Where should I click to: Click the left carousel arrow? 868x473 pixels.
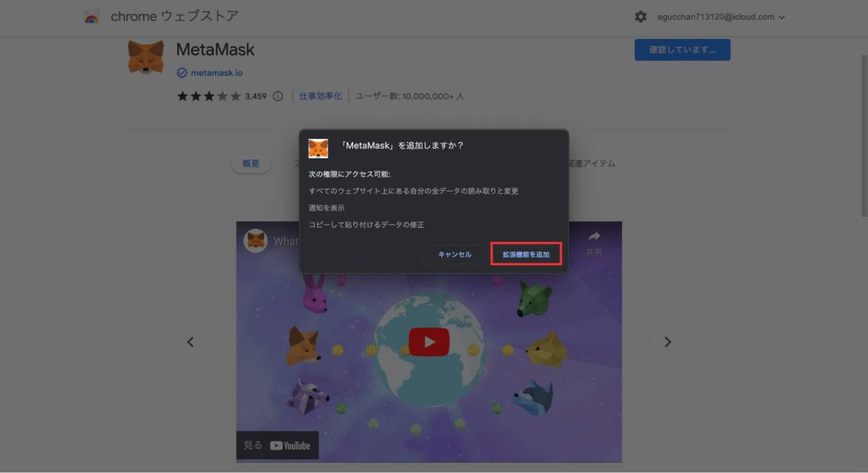(190, 341)
